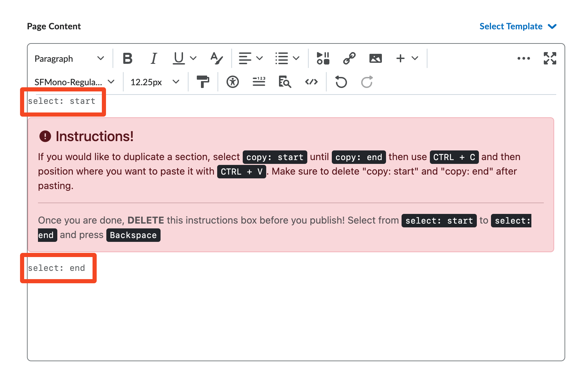Click the Insert Stuff media icon
This screenshot has height=384, width=588.
(323, 58)
